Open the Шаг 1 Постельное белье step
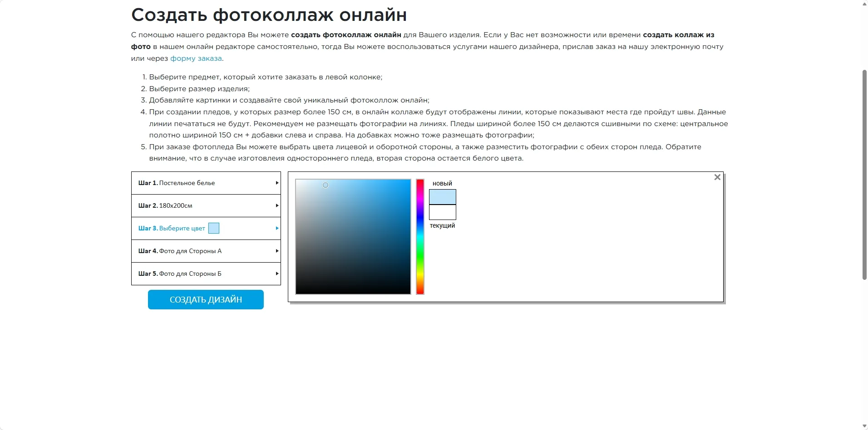The width and height of the screenshot is (868, 430). pyautogui.click(x=206, y=183)
